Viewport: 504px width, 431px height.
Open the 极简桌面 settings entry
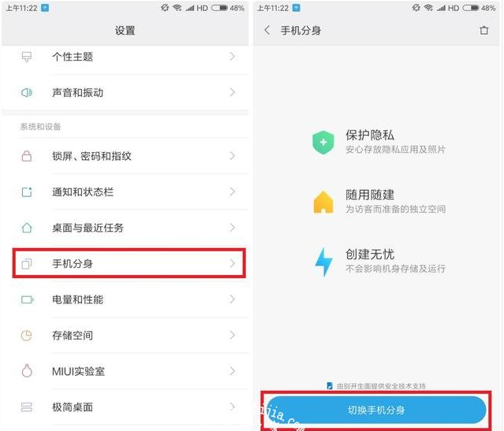point(129,407)
